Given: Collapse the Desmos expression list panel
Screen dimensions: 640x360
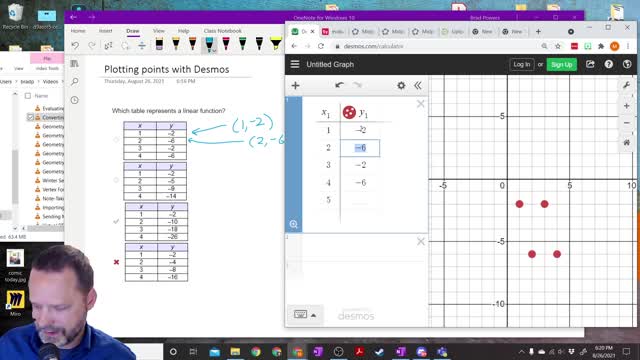Looking at the screenshot, I should point(418,85).
